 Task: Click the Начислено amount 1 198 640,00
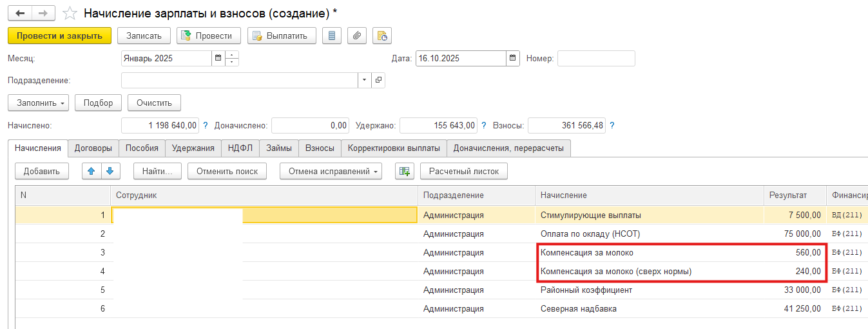160,126
